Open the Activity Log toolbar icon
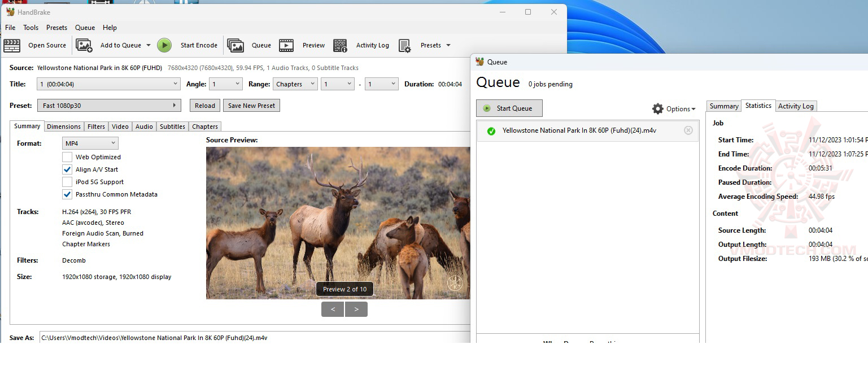The height and width of the screenshot is (366, 868). coord(341,45)
